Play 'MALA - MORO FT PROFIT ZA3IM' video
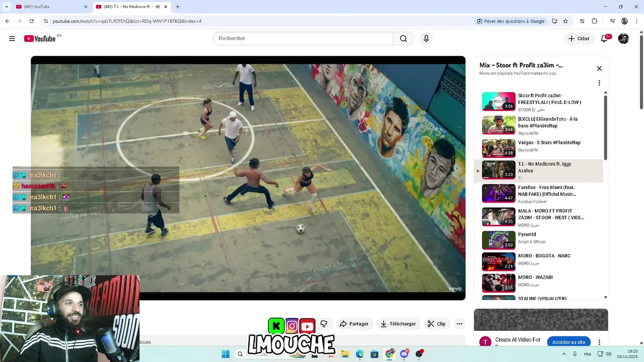644x362 pixels. pos(539,217)
